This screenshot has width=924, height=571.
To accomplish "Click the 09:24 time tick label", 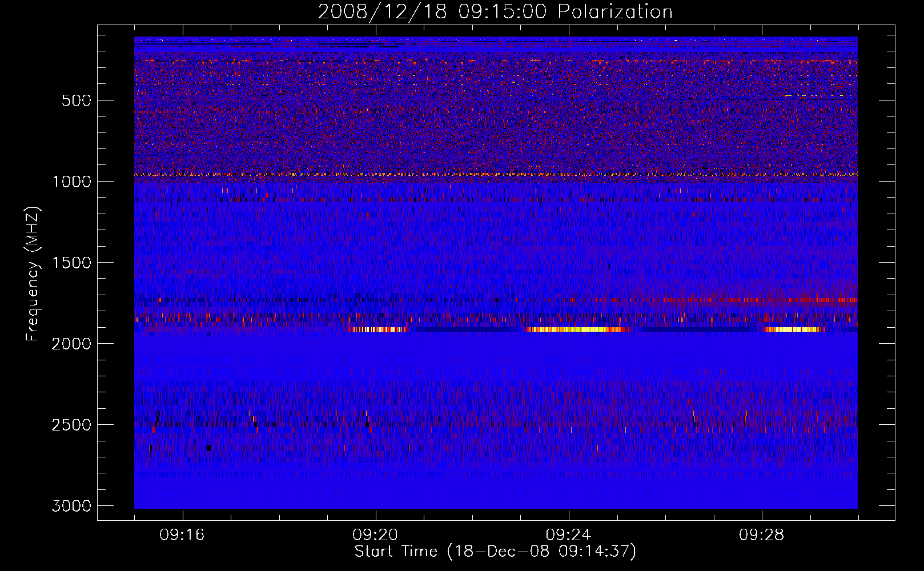I will tap(568, 535).
